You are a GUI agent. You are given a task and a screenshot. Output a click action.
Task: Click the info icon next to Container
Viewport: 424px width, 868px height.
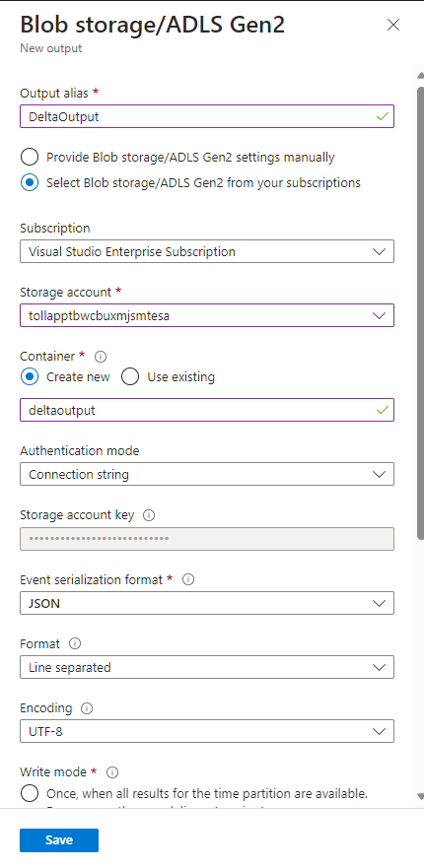pyautogui.click(x=101, y=356)
